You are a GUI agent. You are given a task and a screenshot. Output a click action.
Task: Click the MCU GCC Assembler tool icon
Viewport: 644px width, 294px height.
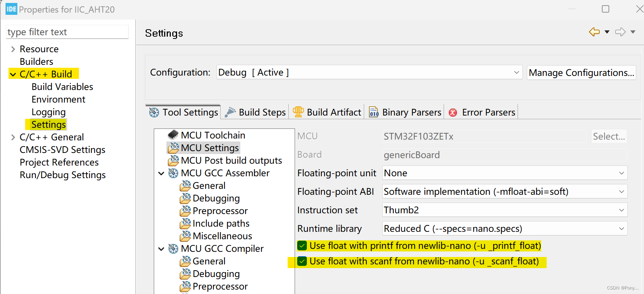(173, 173)
